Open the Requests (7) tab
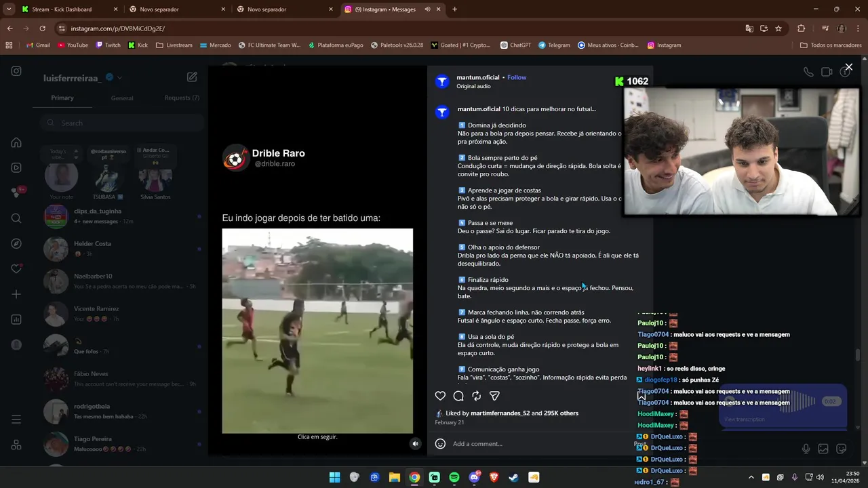868x488 pixels. coord(182,98)
